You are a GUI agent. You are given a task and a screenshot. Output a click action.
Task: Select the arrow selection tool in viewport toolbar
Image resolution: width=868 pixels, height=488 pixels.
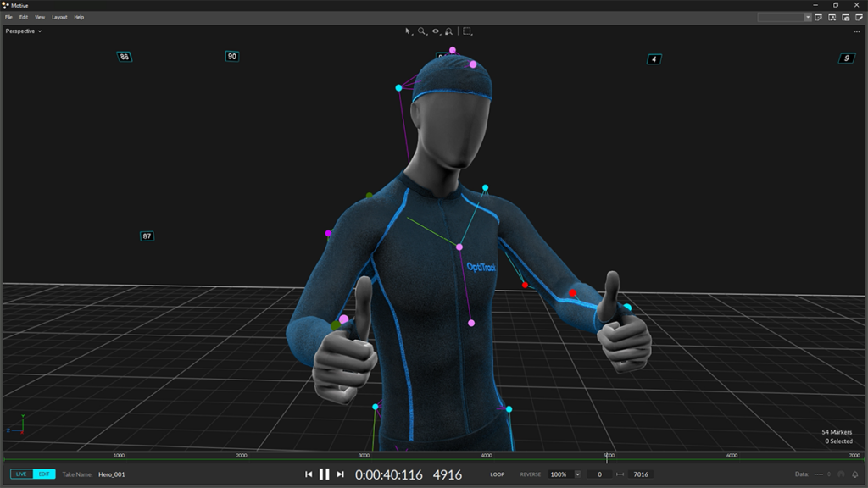(408, 31)
